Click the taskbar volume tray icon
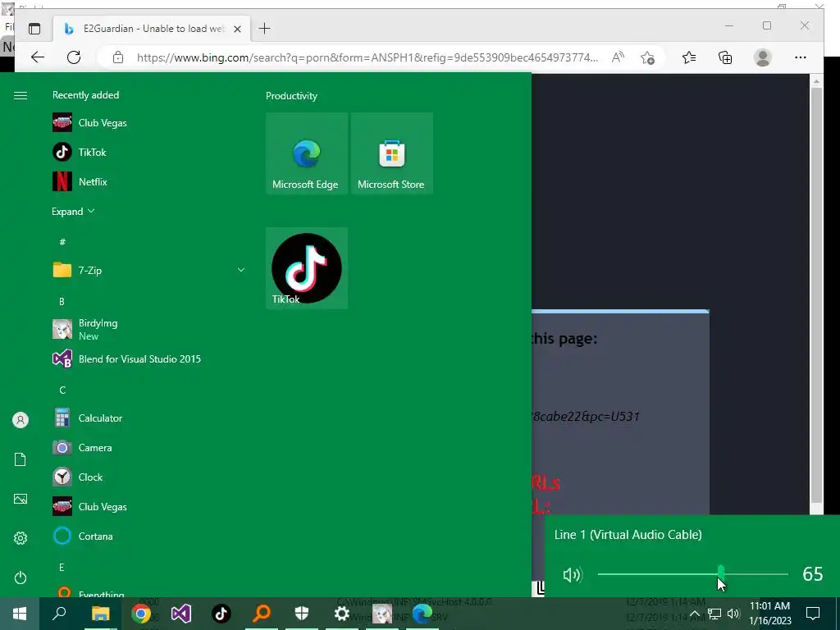The width and height of the screenshot is (840, 630). pos(733,614)
